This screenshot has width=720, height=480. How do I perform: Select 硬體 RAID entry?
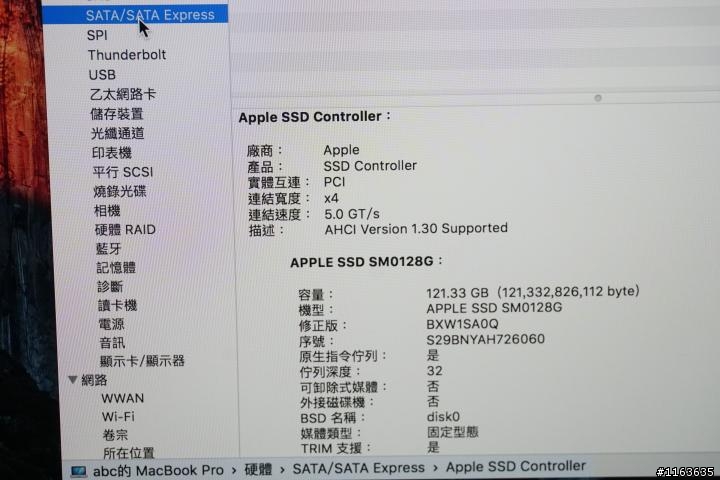[125, 230]
